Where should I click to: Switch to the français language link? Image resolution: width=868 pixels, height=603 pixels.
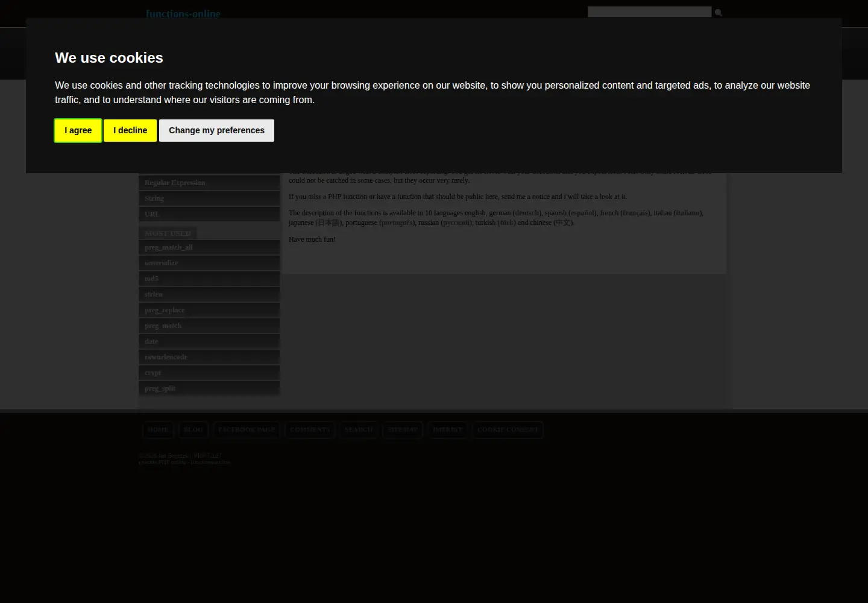(x=635, y=213)
